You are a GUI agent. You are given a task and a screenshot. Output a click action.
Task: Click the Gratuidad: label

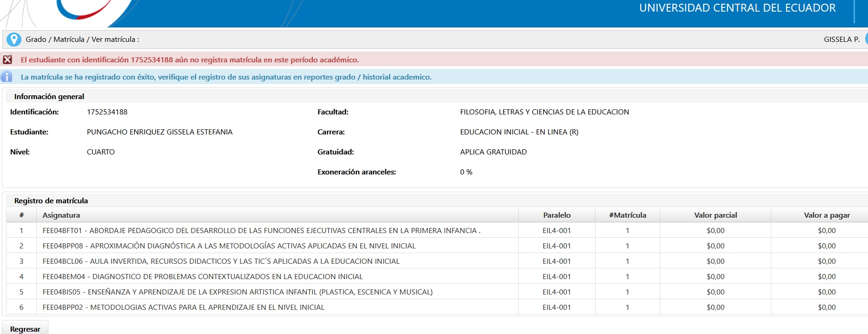click(x=336, y=152)
